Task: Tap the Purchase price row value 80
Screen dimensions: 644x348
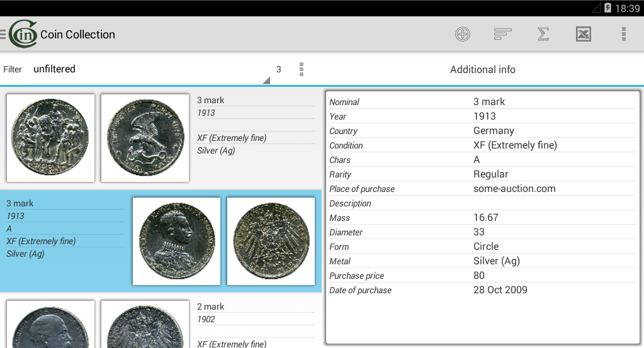Action: tap(479, 276)
